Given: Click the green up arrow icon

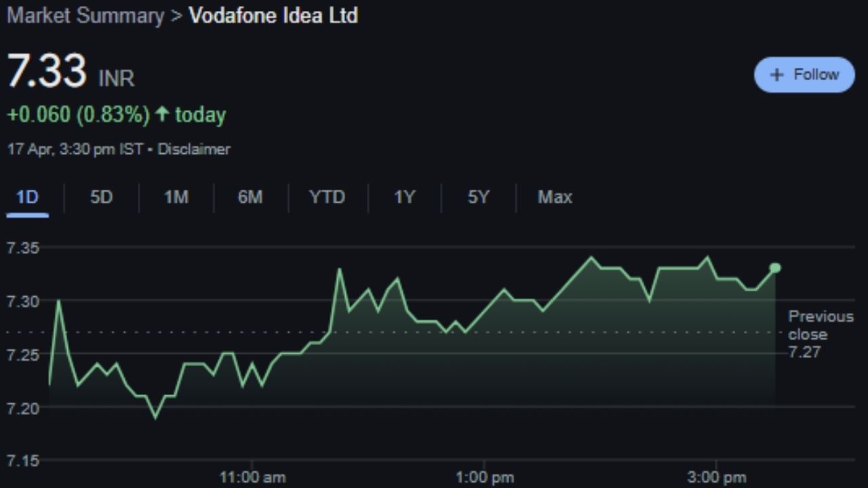Looking at the screenshot, I should pyautogui.click(x=162, y=115).
